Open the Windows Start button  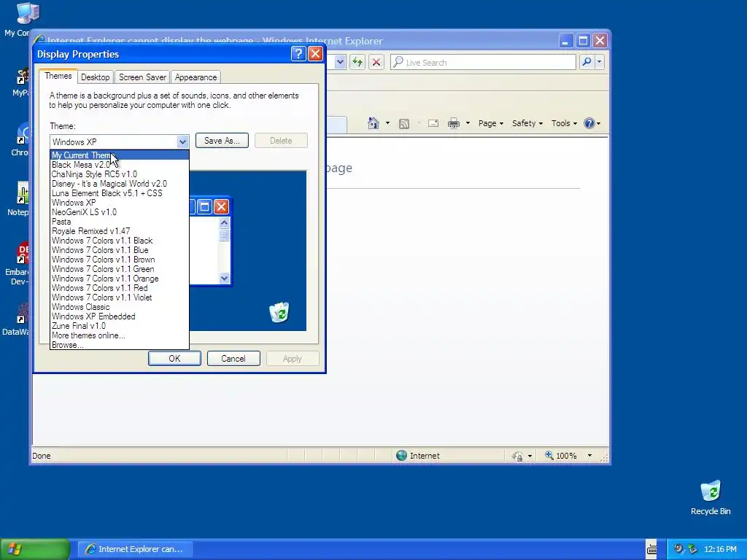pos(35,549)
